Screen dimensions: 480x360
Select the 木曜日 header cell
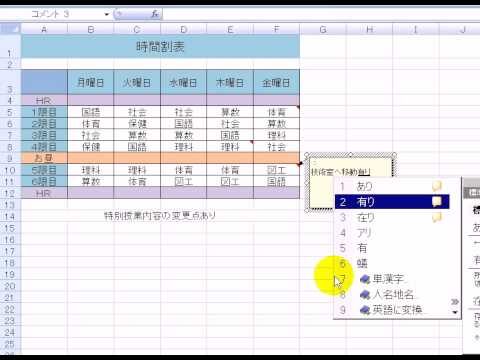[230, 82]
